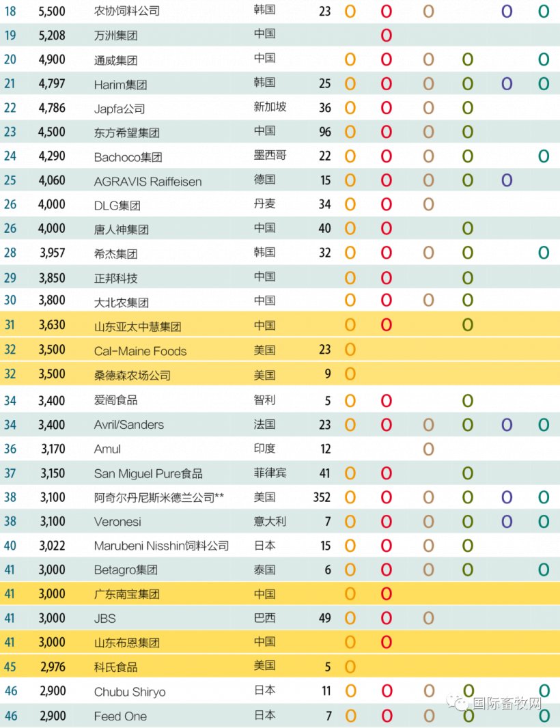This screenshot has width=560, height=728.
Task: Click the Amul company name
Action: [107, 449]
